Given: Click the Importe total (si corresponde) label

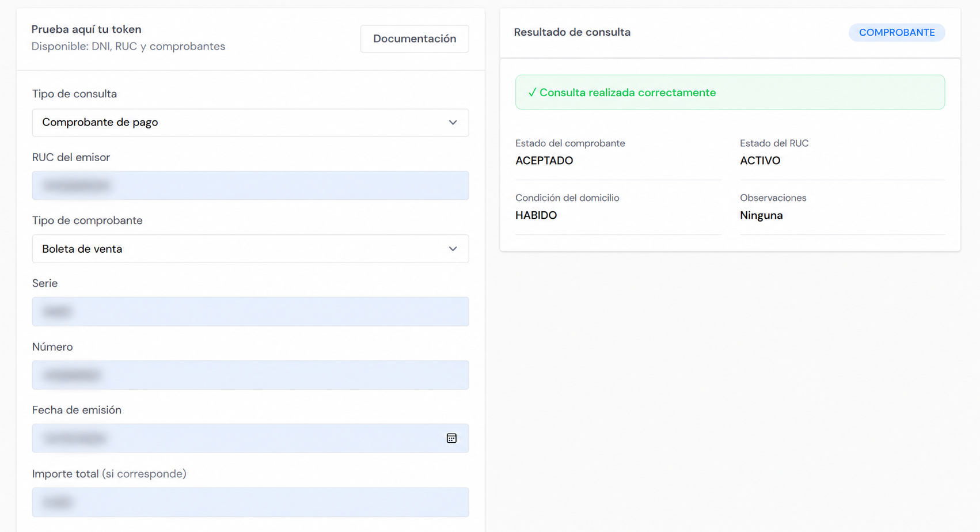Looking at the screenshot, I should (109, 474).
